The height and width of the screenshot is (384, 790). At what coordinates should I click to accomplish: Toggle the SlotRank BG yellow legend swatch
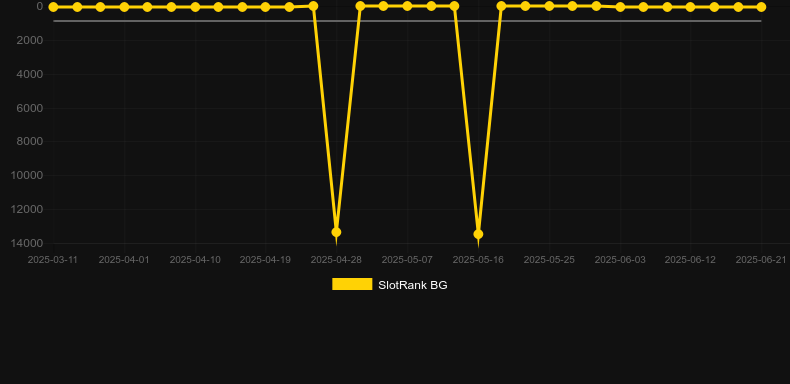pos(352,284)
